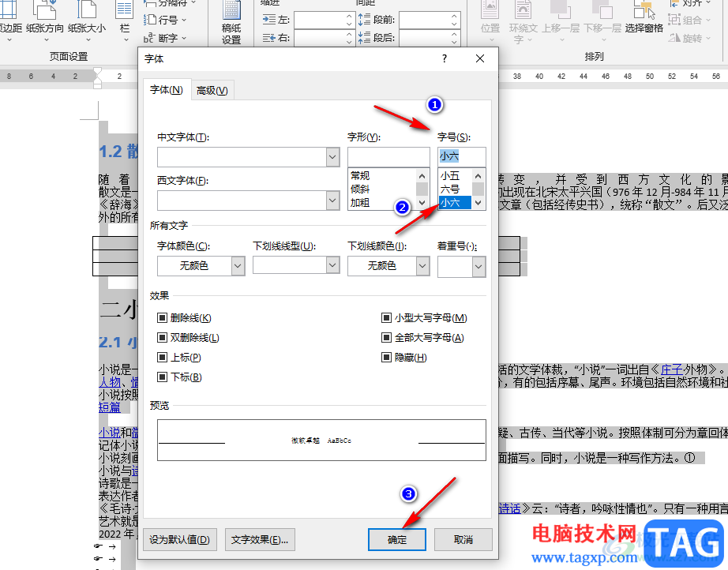Open the columns (栏) menu
The image size is (728, 570).
click(x=125, y=22)
